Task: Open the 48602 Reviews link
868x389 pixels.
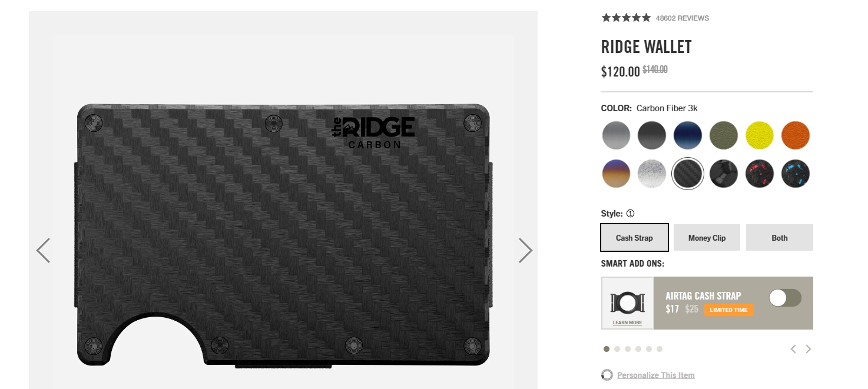Action: click(683, 18)
